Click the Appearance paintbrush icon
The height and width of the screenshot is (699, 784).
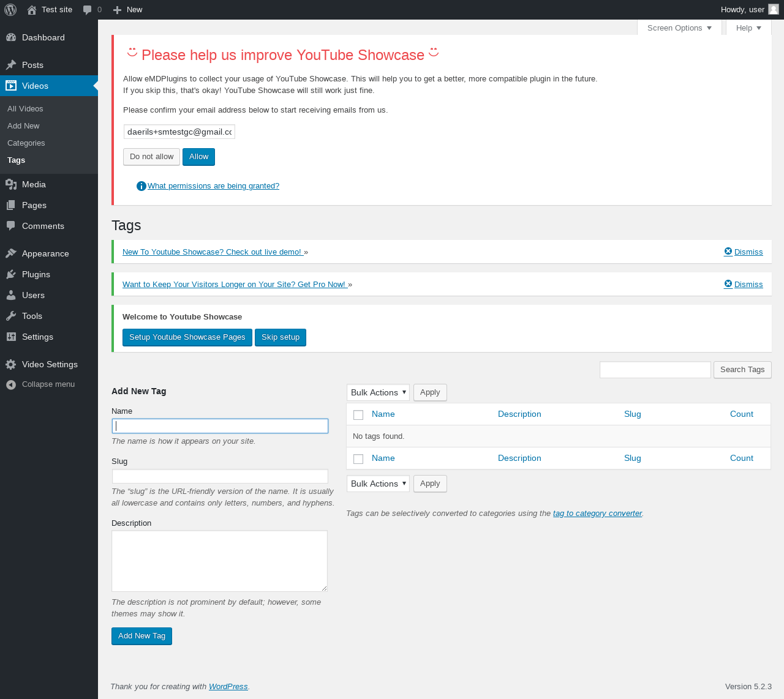click(11, 253)
